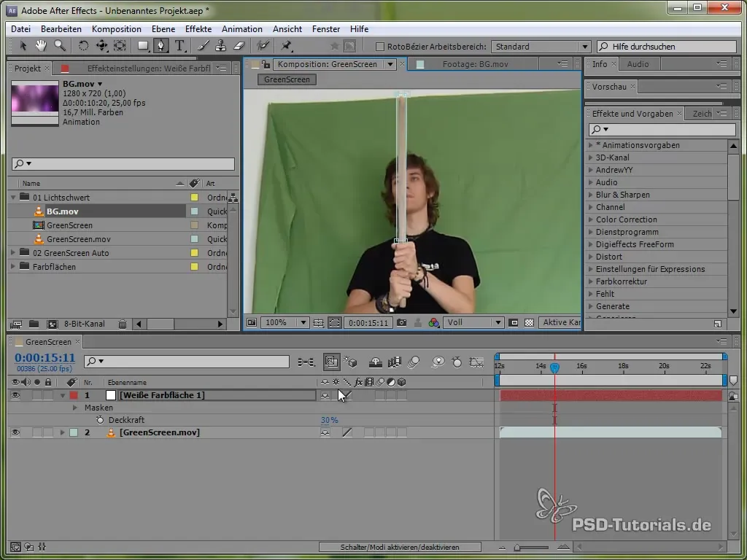Screen dimensions: 747x560
Task: Toggle shy switch for Weiße Farbfläche 1
Action: (325, 395)
